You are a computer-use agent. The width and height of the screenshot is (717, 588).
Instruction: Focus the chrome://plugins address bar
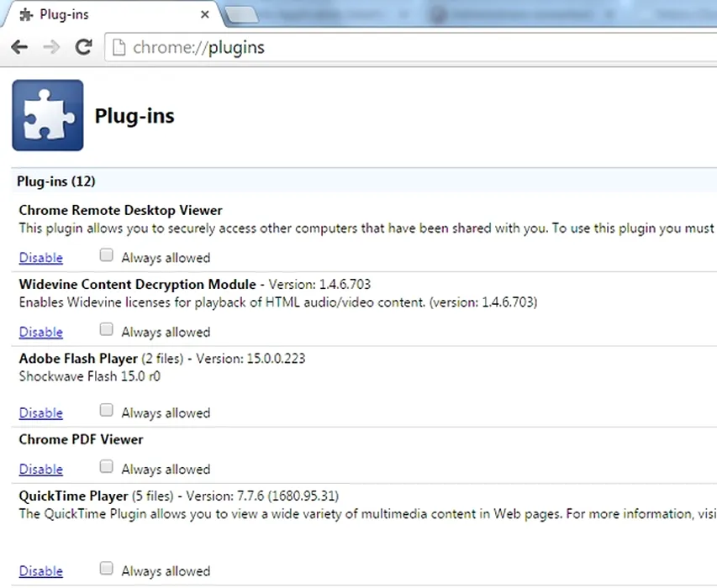[411, 48]
